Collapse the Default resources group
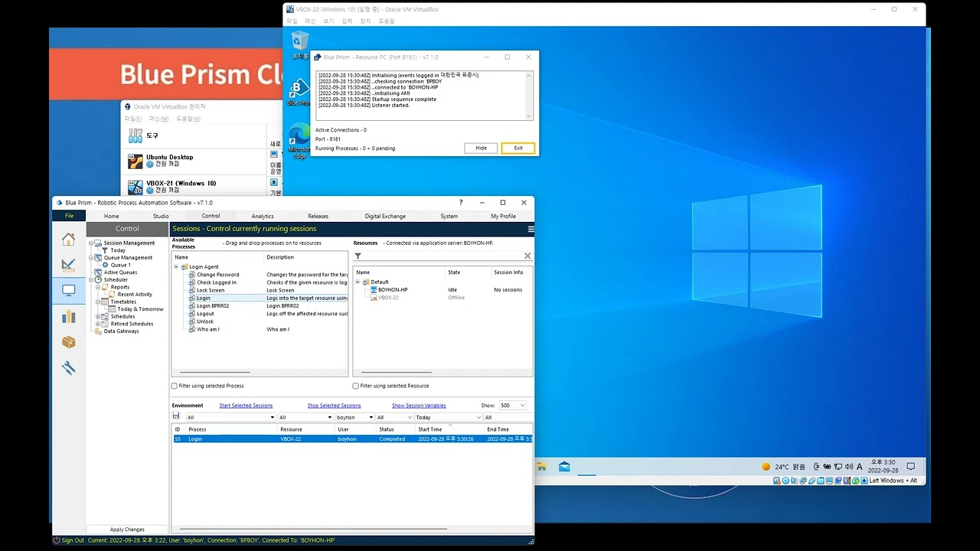The image size is (980, 551). tap(358, 282)
